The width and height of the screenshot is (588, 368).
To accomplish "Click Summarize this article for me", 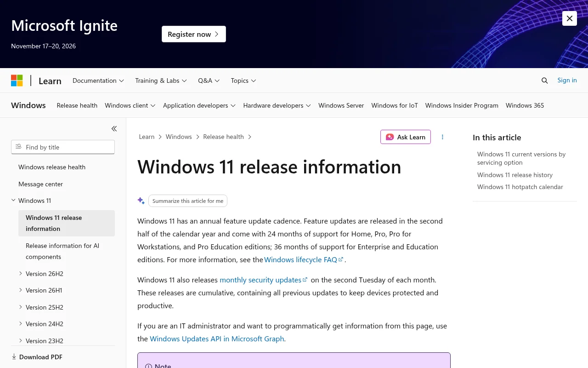I will click(x=188, y=201).
